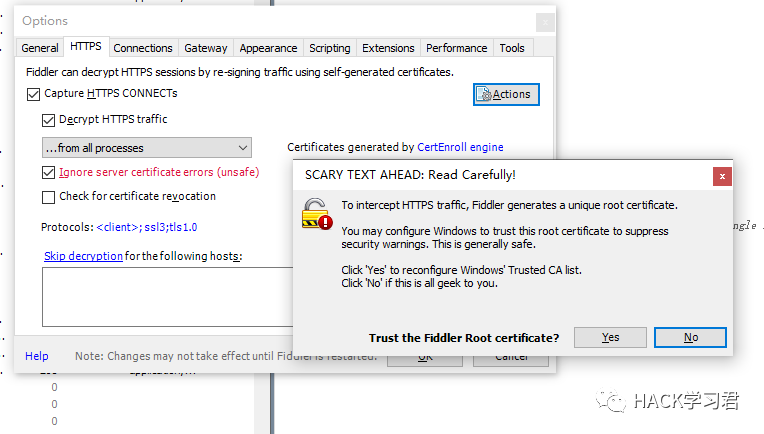The image size is (764, 434).
Task: Click the Actions button
Action: (506, 94)
